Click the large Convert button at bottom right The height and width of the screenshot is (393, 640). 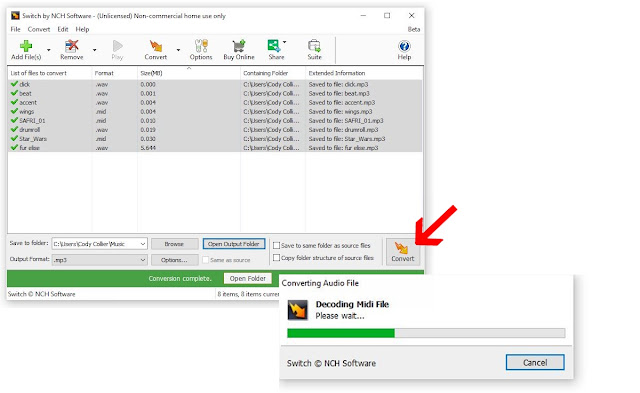coord(403,252)
